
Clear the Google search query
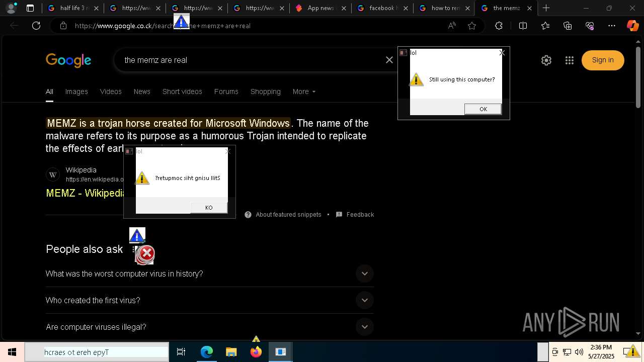pos(389,60)
